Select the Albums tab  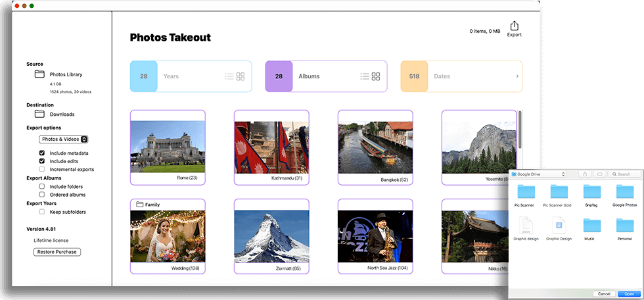coord(326,76)
